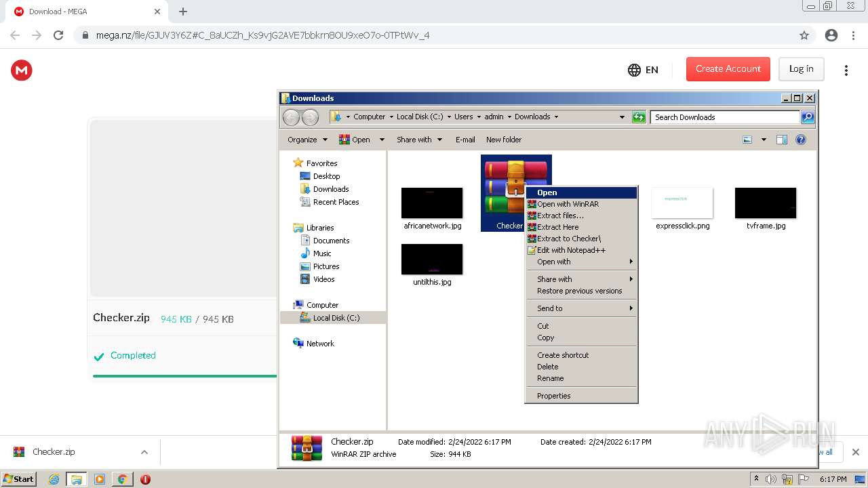Show hidden system tray icons

point(756,479)
